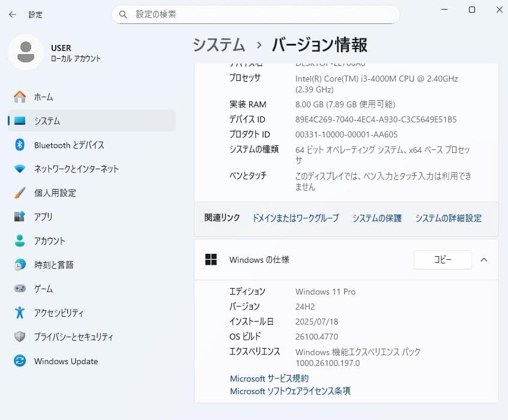Open ドメインまたはワークグループ settings
This screenshot has width=508, height=420.
click(x=295, y=218)
